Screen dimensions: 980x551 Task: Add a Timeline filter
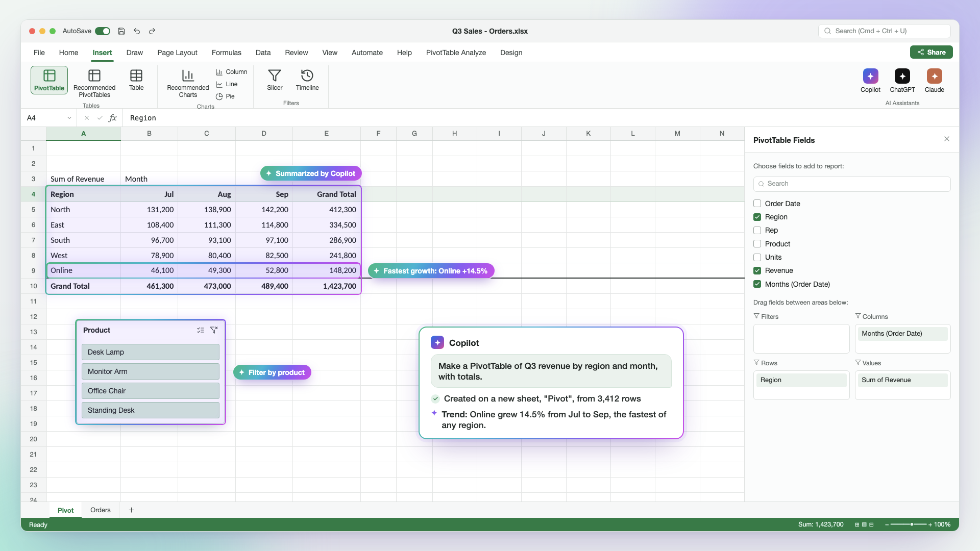point(307,80)
